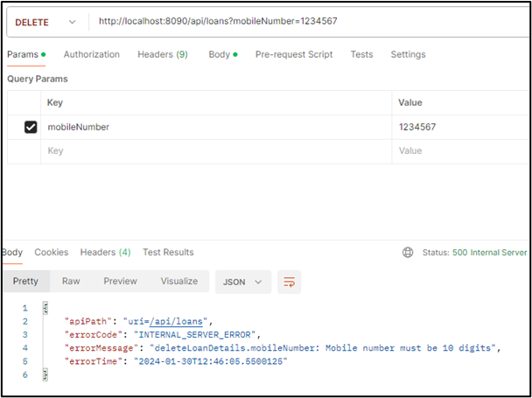Select the Params tab
The height and width of the screenshot is (398, 532).
(21, 54)
